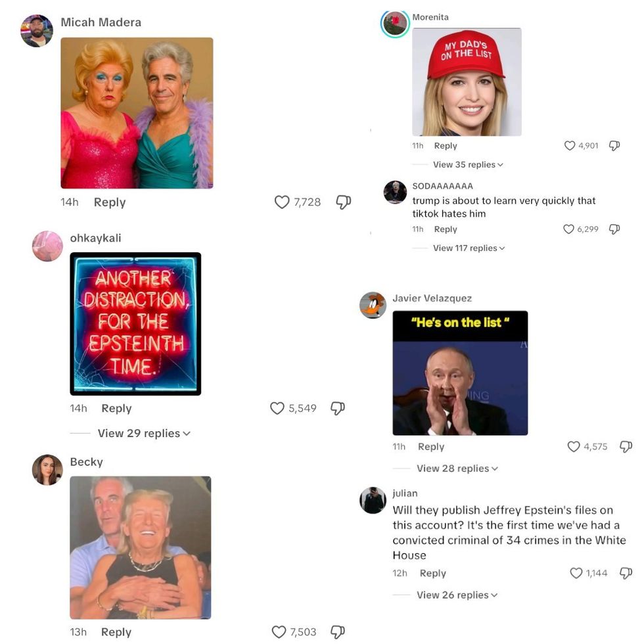Expand View 29 replies under ohkaykali
Viewport: 644px width, 644px height.
pyautogui.click(x=144, y=433)
